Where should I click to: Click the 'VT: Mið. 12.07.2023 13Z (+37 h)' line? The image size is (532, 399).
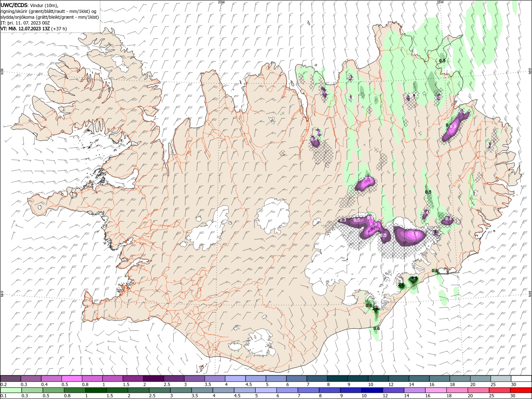point(34,29)
